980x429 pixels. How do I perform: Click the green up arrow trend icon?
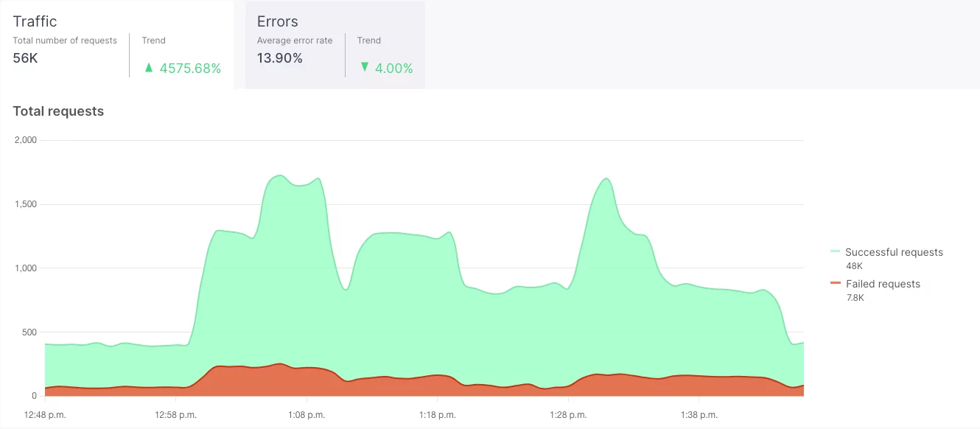click(x=149, y=68)
